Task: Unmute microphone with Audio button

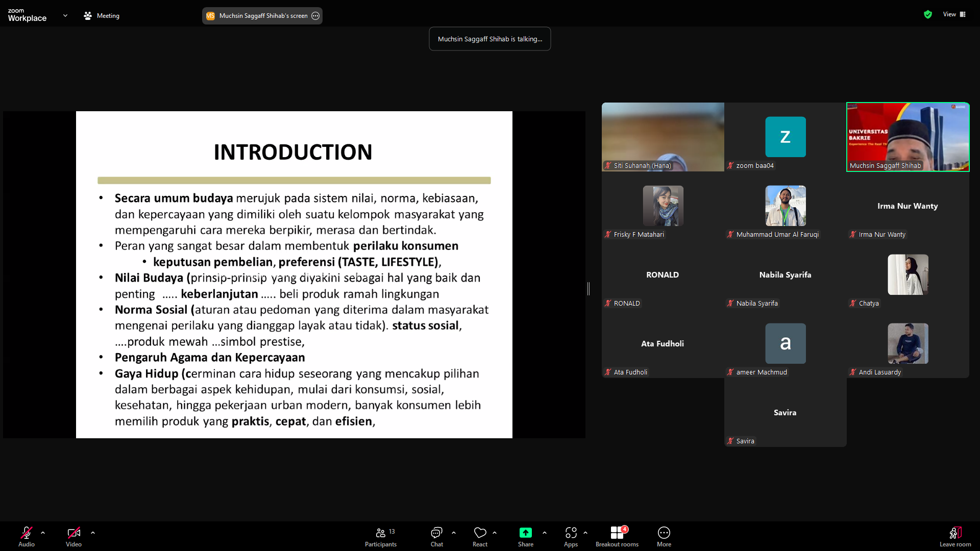Action: [x=27, y=536]
